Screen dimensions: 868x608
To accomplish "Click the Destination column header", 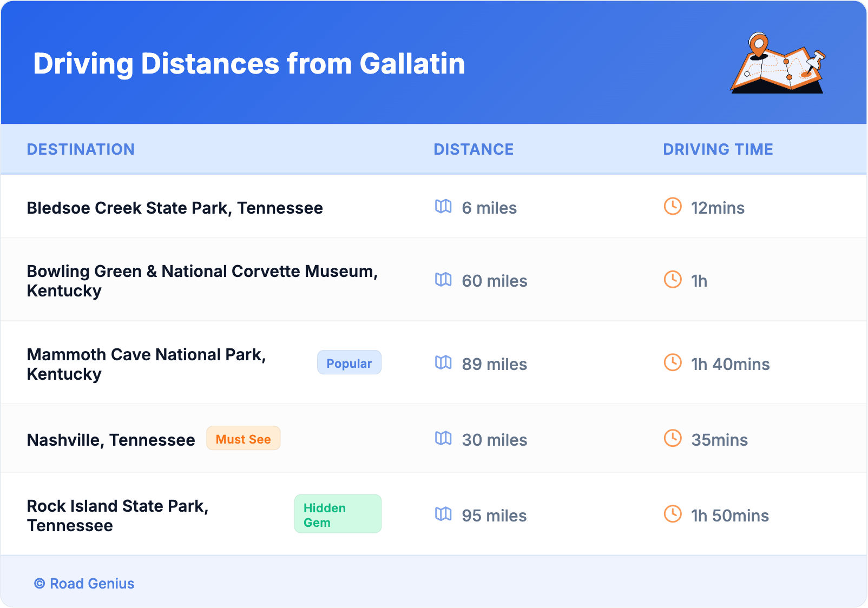I will tap(81, 149).
